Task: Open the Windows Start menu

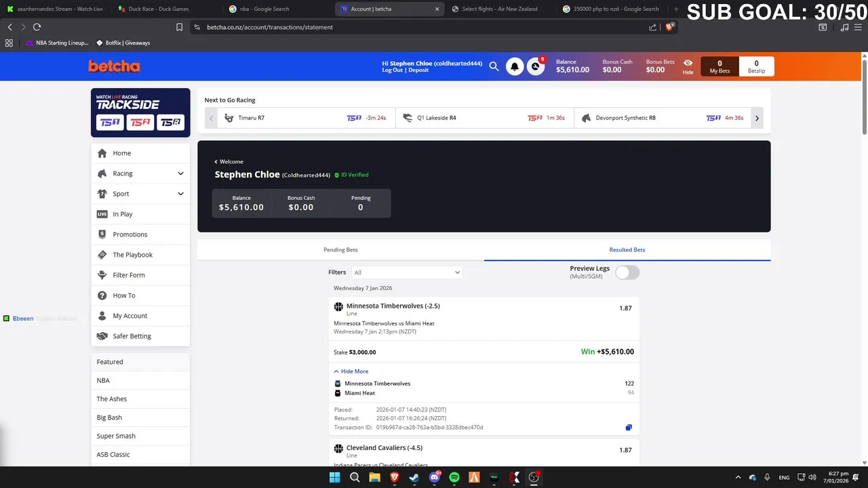Action: pos(334,477)
